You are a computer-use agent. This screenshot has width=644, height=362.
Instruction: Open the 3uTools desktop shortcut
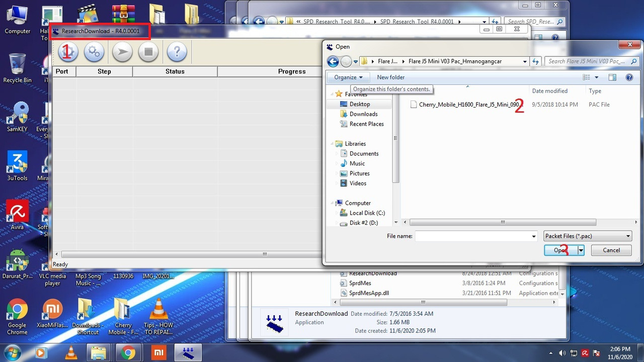click(x=17, y=166)
